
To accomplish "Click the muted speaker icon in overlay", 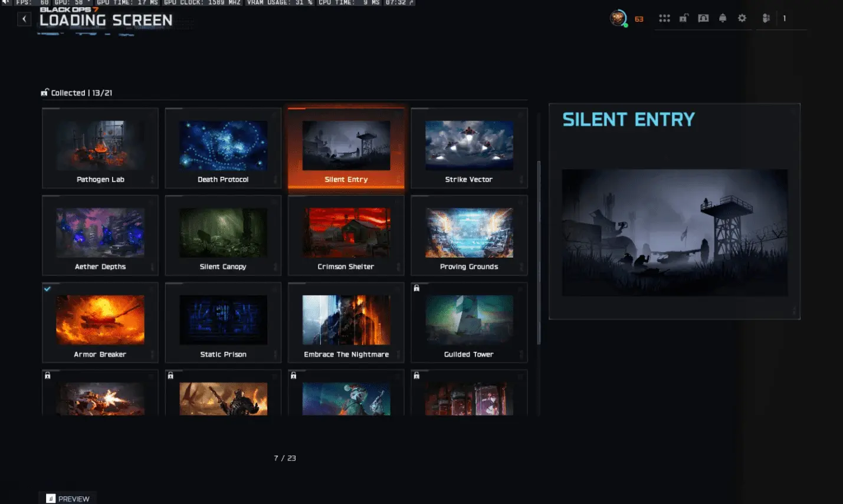I will click(6, 2).
